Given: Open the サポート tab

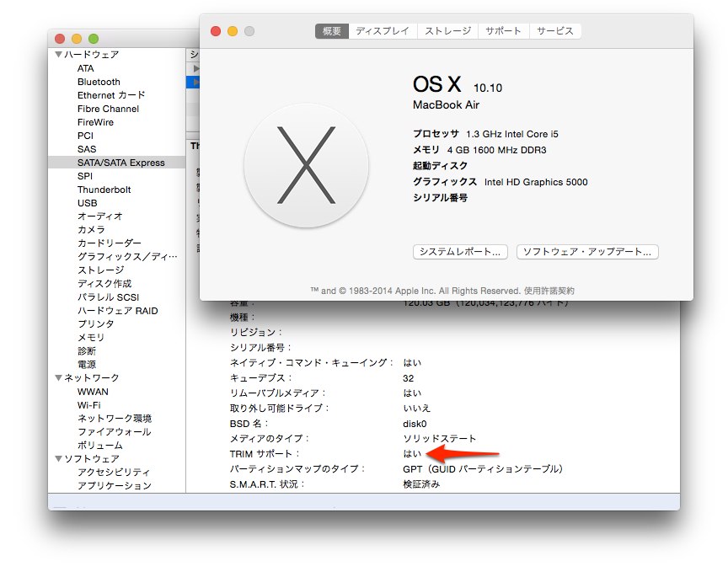Looking at the screenshot, I should pos(504,31).
